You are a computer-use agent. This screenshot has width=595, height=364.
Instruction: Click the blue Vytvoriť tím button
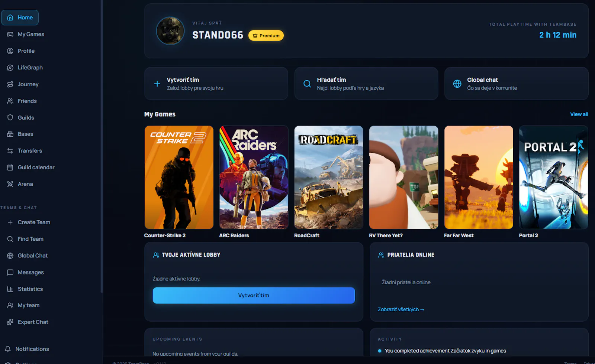254,295
